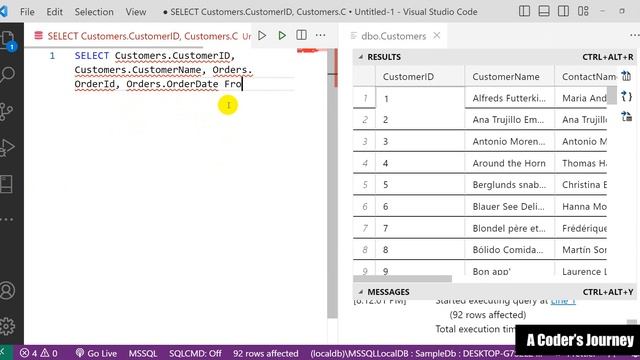Save results as Excel icon
640x360 pixels.
(626, 117)
